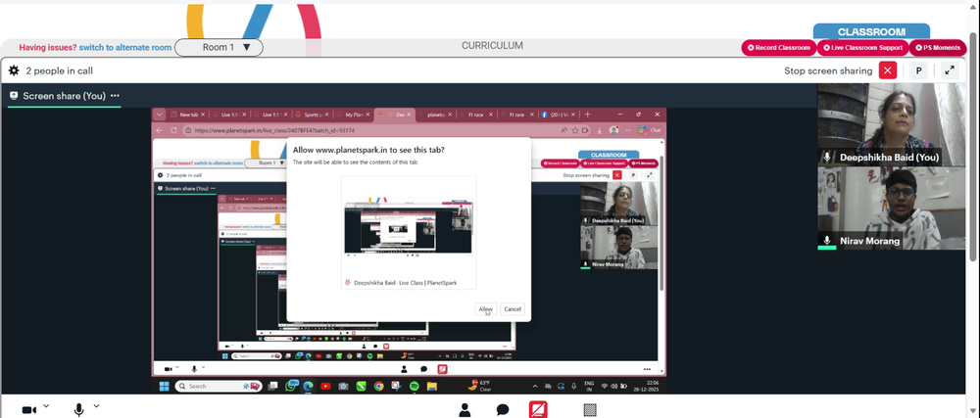Click the Search box in the shared taskbar
Viewport: 980px width, 418px height.
(219, 386)
